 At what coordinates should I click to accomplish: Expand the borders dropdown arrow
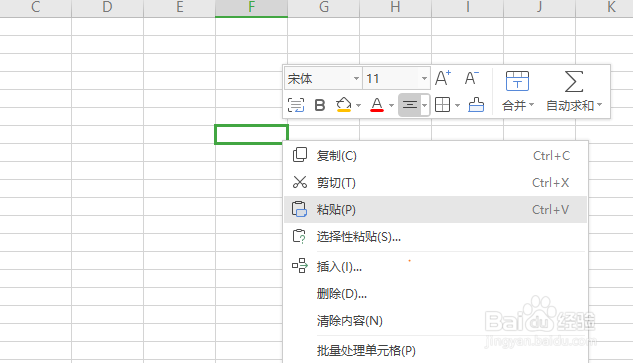[457, 106]
